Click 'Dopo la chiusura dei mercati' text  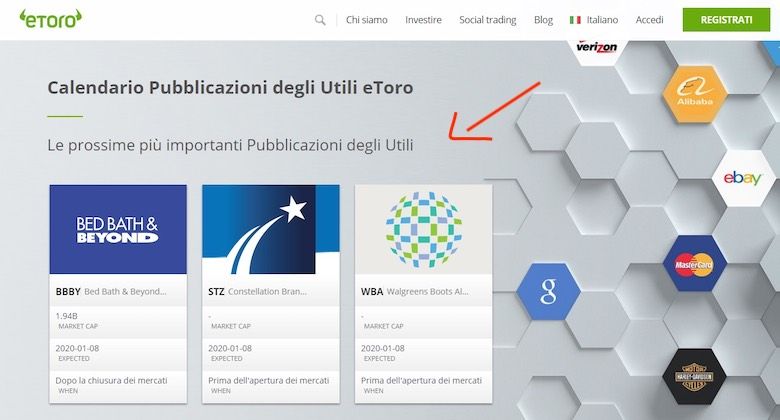[111, 381]
